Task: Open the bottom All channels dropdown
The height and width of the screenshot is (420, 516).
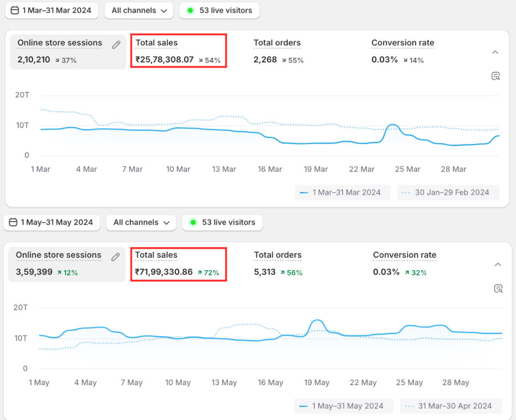Action: pyautogui.click(x=141, y=222)
